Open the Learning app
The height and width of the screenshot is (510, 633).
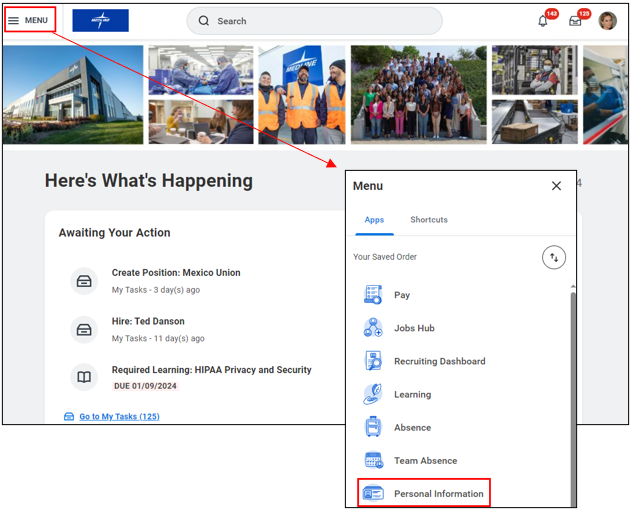coord(412,394)
